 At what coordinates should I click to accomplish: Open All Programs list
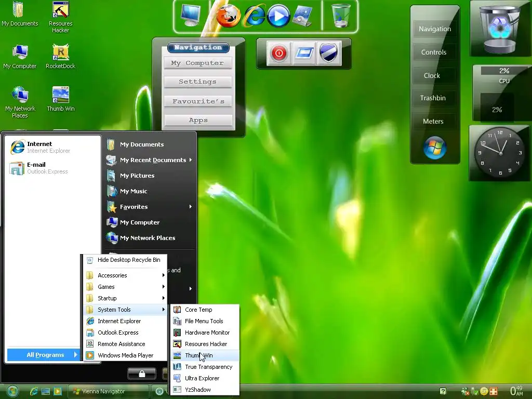[x=44, y=355]
